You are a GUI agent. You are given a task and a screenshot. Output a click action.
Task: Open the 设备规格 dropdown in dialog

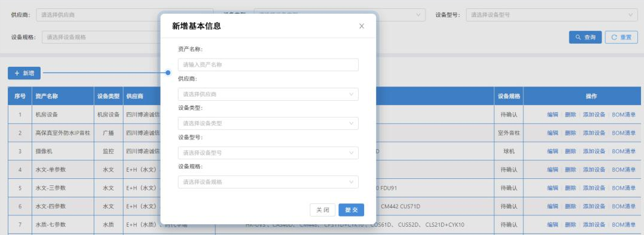click(268, 182)
